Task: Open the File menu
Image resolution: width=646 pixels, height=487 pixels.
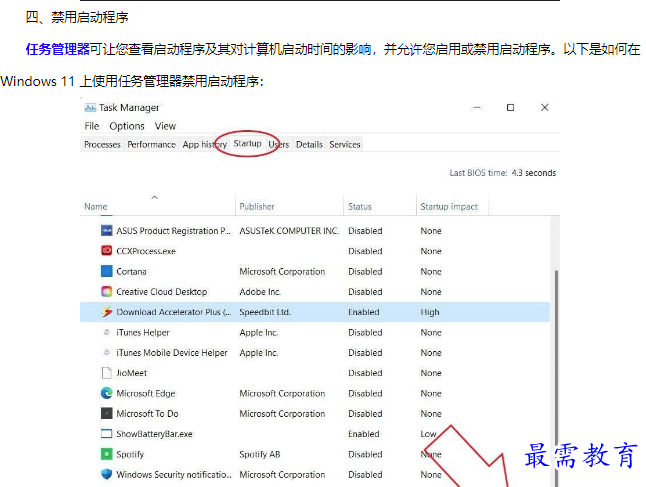Action: 92,126
